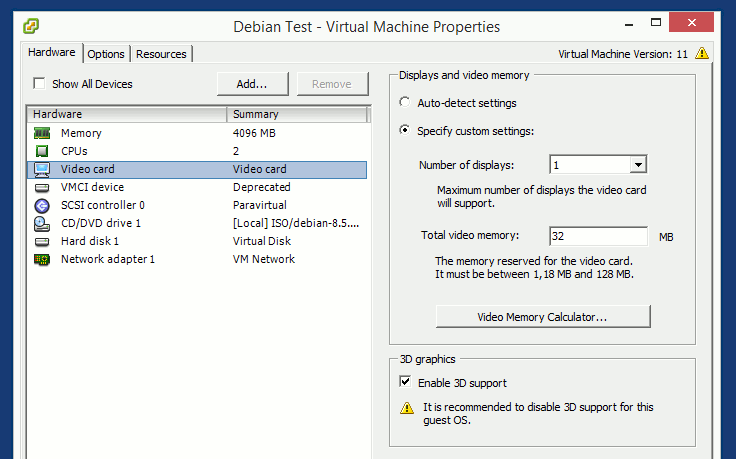The height and width of the screenshot is (459, 736).
Task: Select the CPUs row label
Action: (x=74, y=151)
